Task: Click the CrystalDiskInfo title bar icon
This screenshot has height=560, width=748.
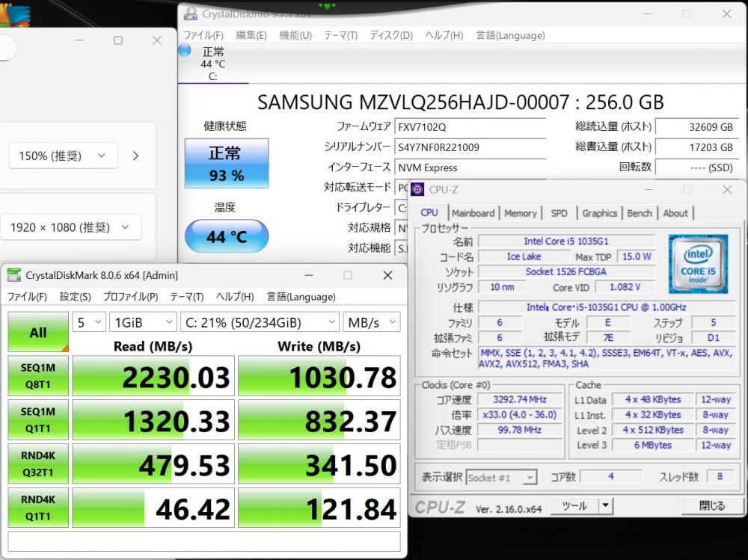Action: click(x=191, y=13)
